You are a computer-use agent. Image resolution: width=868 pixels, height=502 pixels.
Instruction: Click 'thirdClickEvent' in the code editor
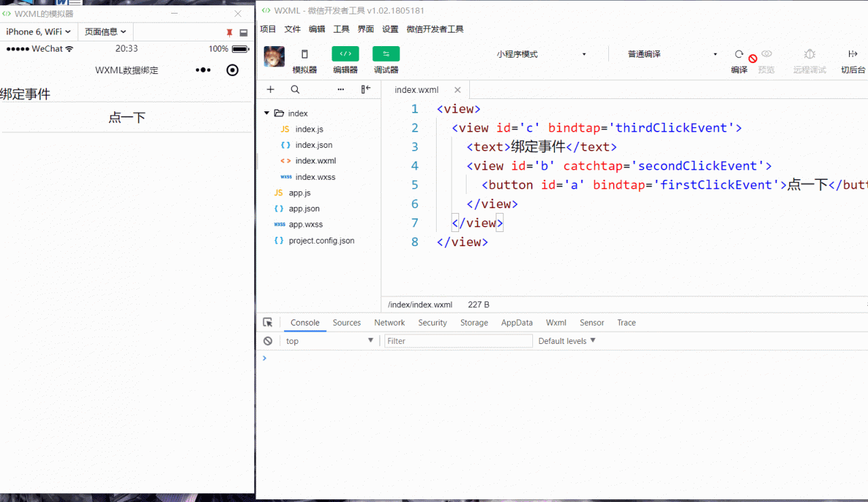pos(671,128)
